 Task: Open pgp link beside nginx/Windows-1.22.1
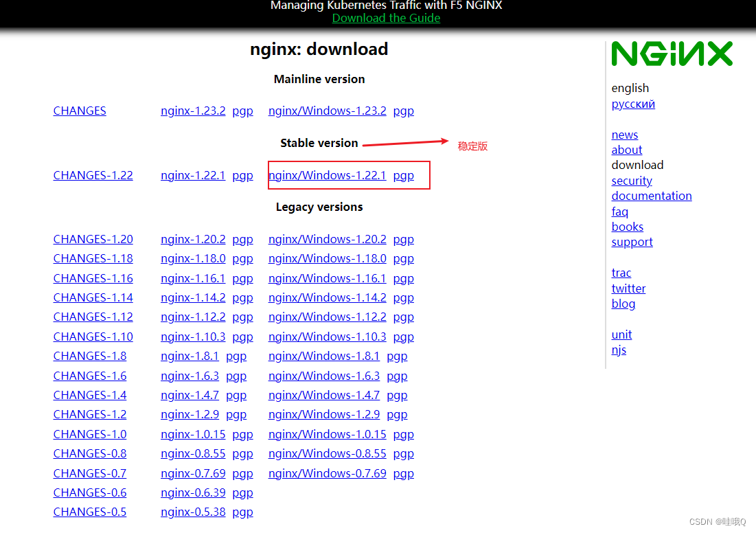[404, 176]
